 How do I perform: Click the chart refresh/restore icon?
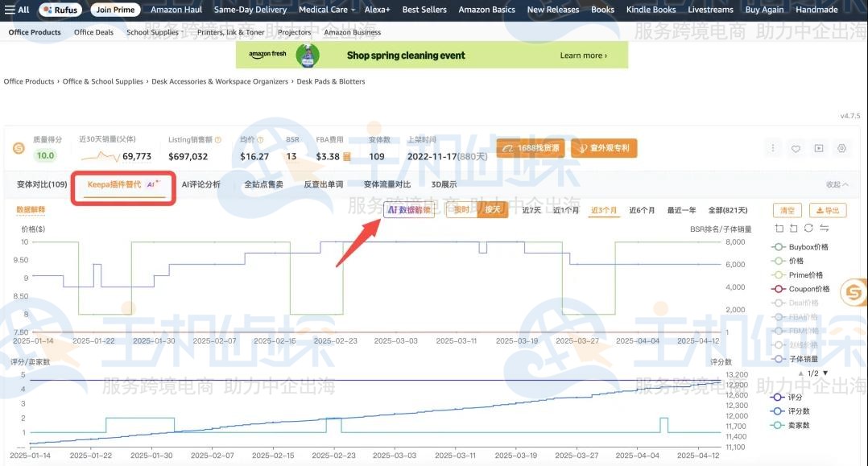[808, 229]
